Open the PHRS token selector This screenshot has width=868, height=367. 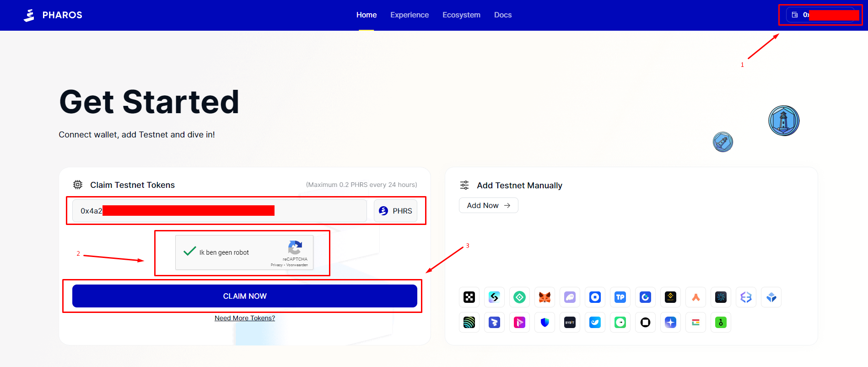395,211
